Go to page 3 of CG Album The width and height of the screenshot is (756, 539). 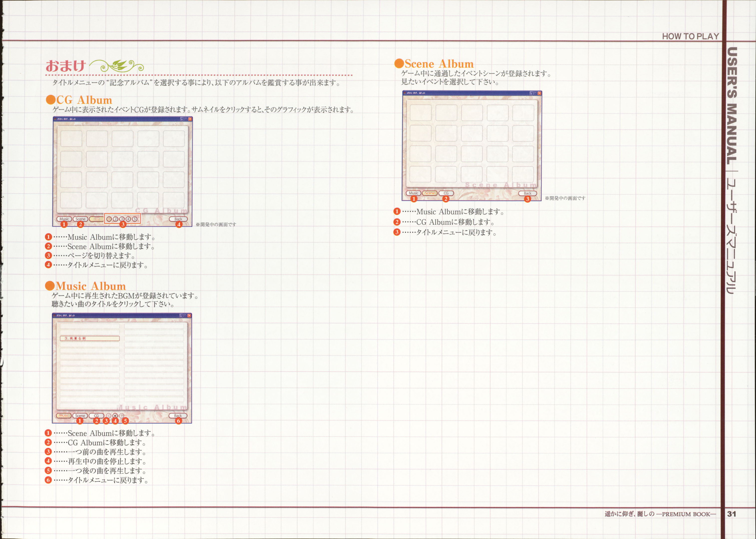click(x=122, y=219)
